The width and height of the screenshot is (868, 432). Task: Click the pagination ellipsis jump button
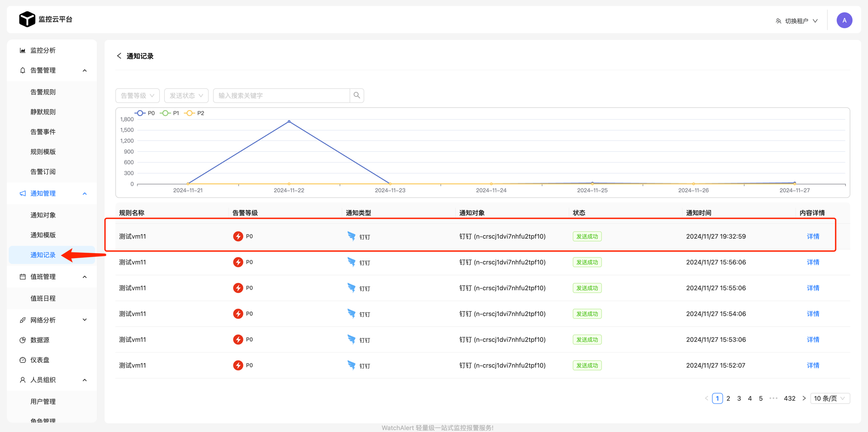(773, 398)
